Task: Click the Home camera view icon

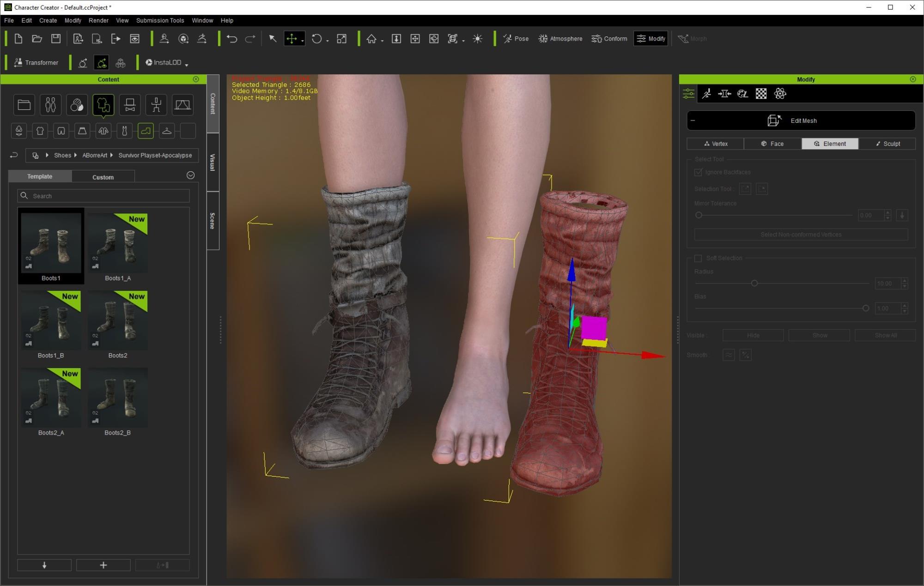Action: coord(371,39)
